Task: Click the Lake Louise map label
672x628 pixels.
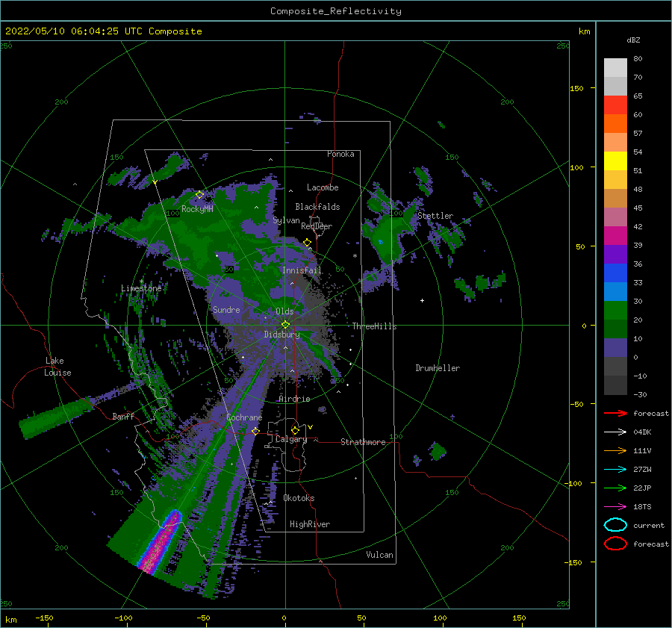Action: pyautogui.click(x=57, y=367)
